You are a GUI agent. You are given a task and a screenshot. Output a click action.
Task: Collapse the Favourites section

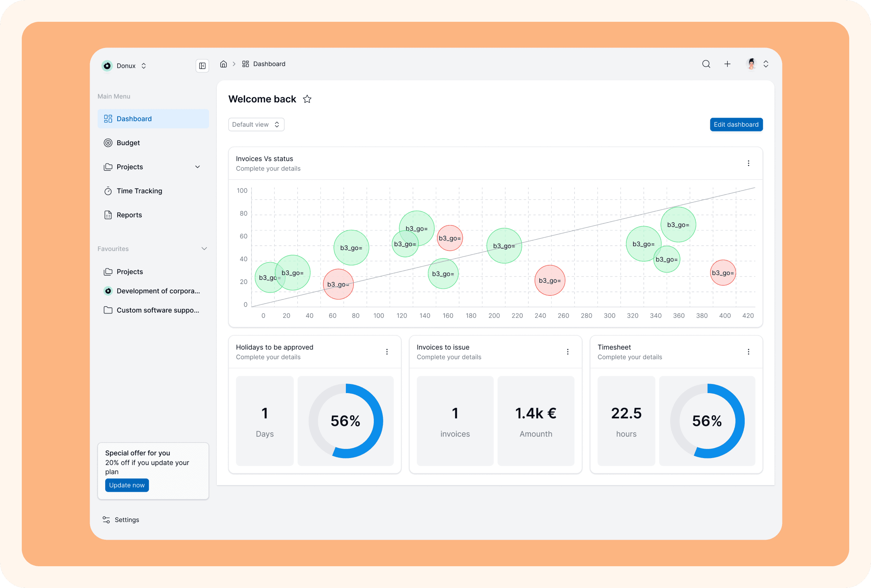(204, 249)
